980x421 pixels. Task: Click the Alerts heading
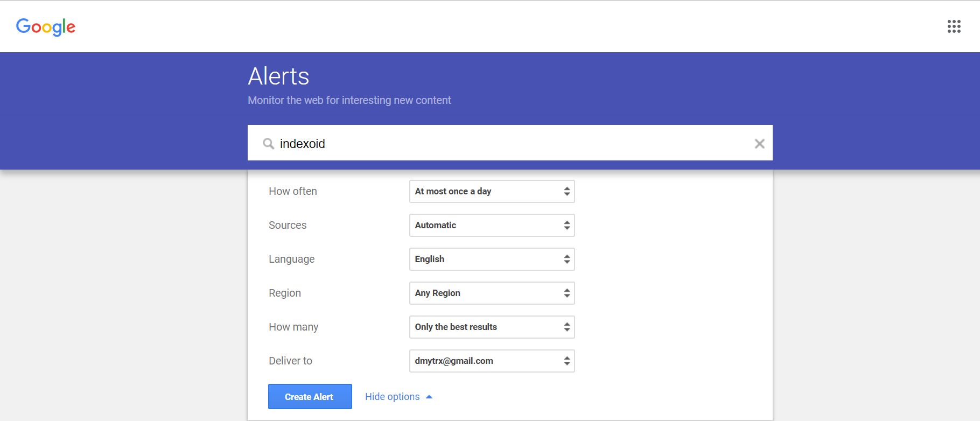[278, 76]
